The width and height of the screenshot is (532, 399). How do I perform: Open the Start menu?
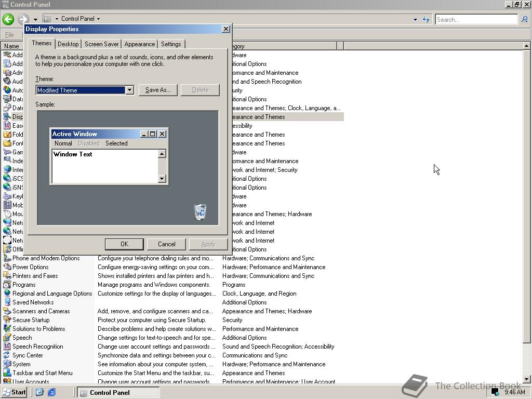14,392
